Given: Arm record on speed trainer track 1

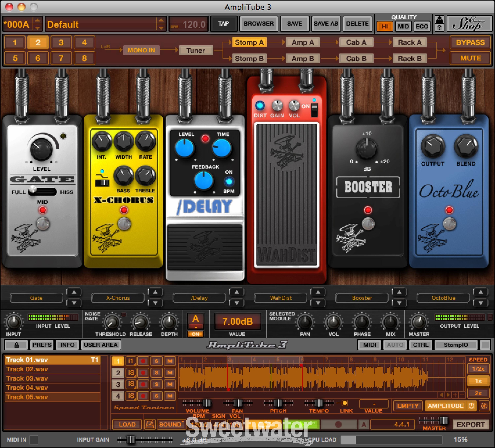Looking at the screenshot, I should coord(143,361).
